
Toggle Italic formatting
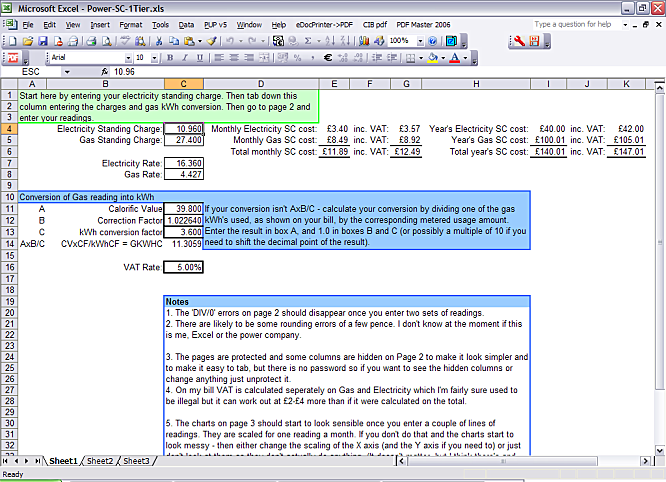[185, 57]
